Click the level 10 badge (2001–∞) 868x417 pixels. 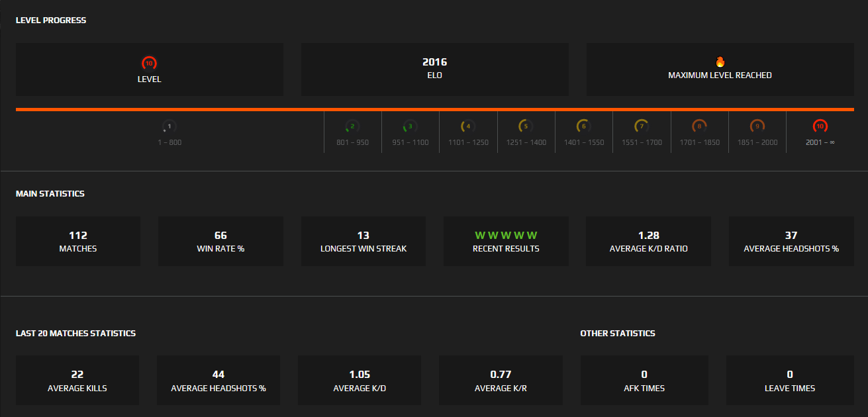820,124
